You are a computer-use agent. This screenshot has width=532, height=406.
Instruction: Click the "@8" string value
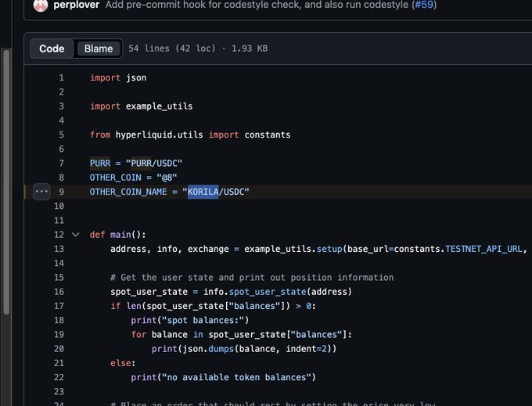tap(167, 178)
